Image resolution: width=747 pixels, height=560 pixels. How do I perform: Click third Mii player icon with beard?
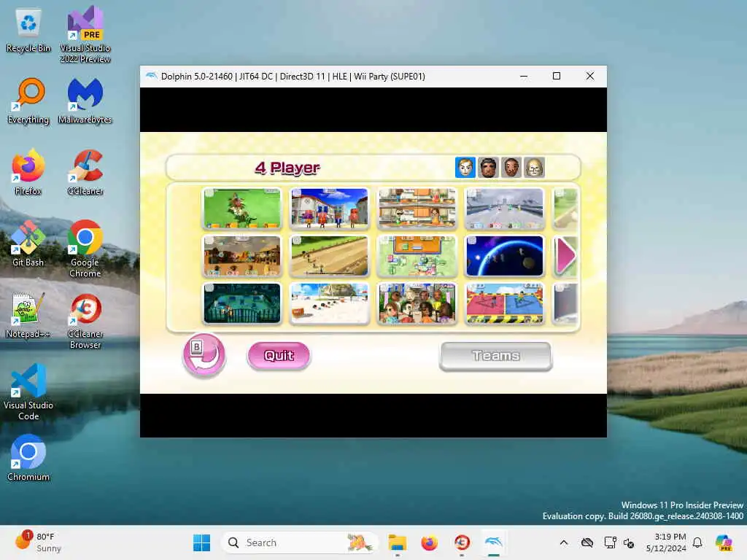[x=511, y=168]
